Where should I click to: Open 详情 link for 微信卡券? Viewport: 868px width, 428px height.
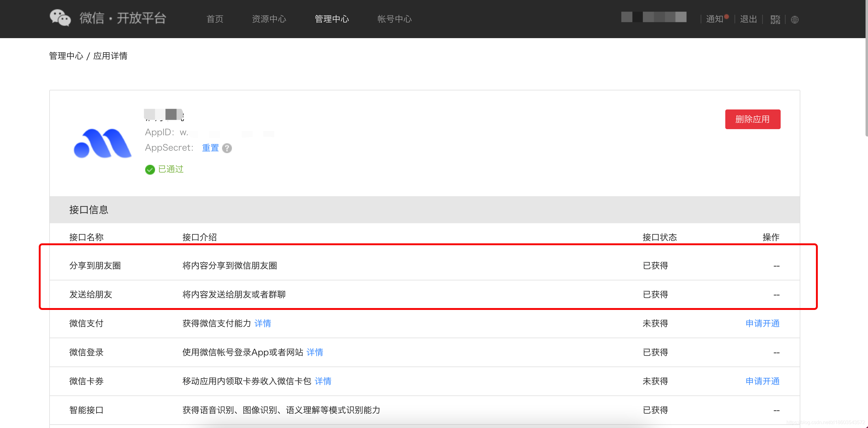[323, 381]
